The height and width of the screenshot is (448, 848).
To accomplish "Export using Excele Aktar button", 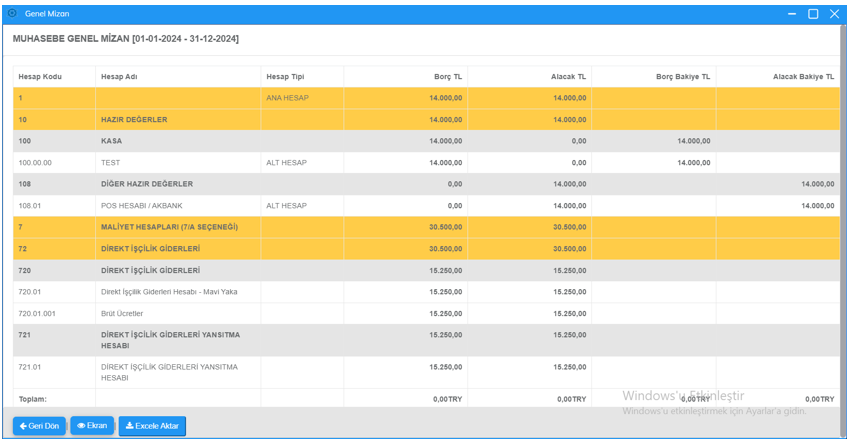I will [152, 426].
